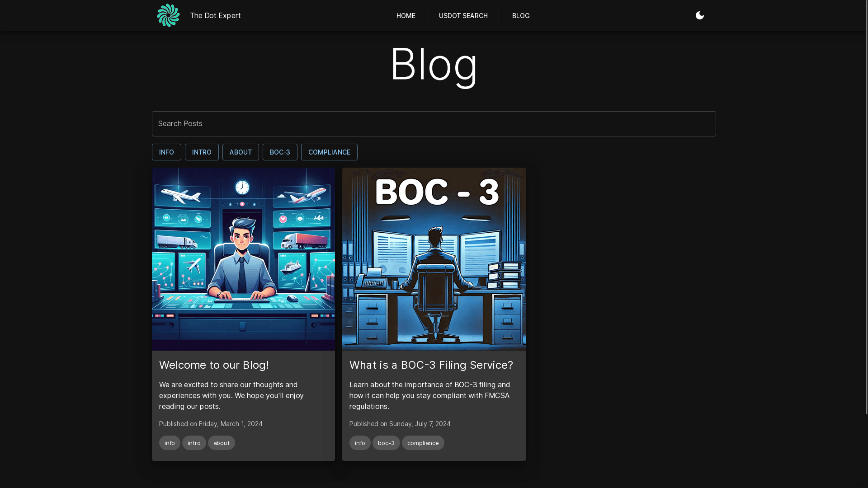The height and width of the screenshot is (488, 868).
Task: Click the Search Posts input field
Action: pos(434,124)
